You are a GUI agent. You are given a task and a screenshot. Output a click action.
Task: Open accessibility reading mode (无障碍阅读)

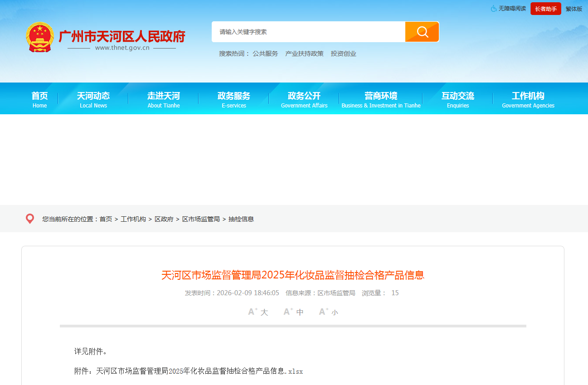[x=508, y=9]
